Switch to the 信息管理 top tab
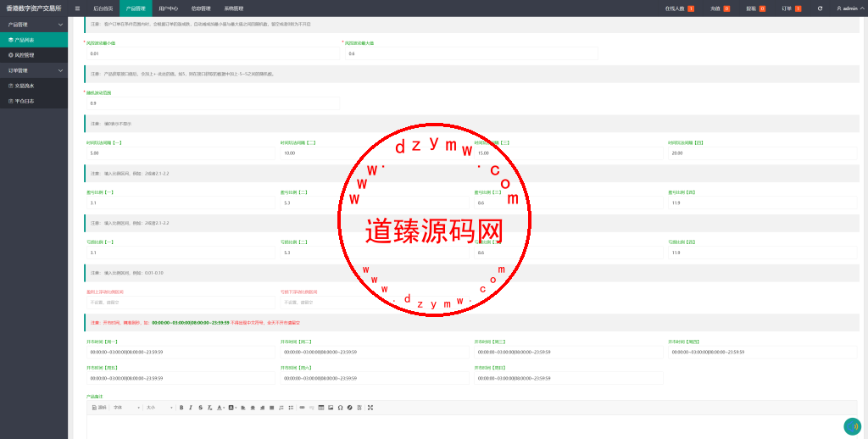The height and width of the screenshot is (439, 868). 201,8
